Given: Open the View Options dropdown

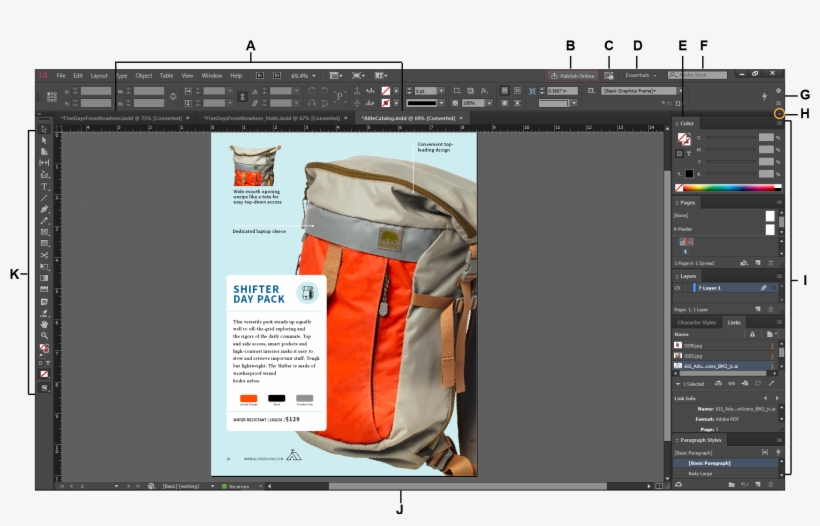Looking at the screenshot, I should pyautogui.click(x=335, y=76).
